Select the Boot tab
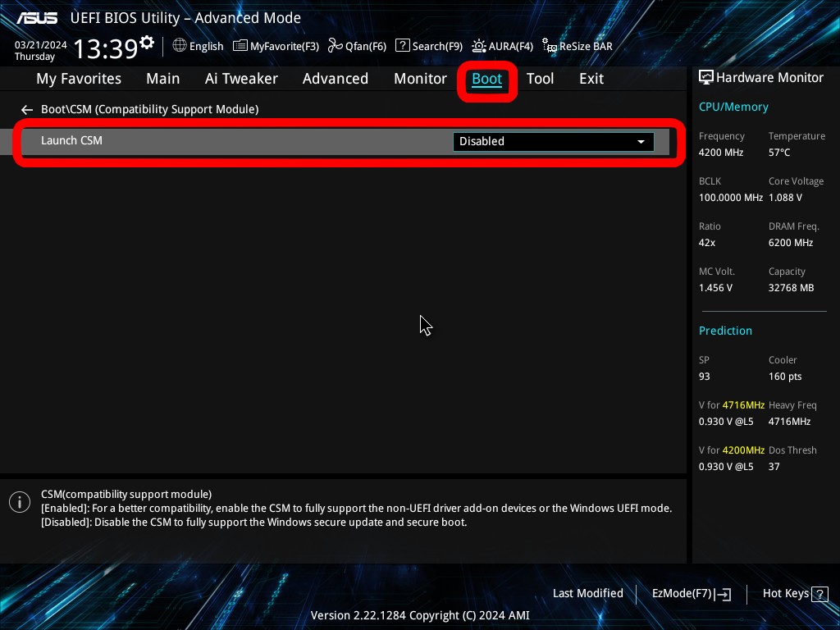The height and width of the screenshot is (630, 840). coord(487,80)
